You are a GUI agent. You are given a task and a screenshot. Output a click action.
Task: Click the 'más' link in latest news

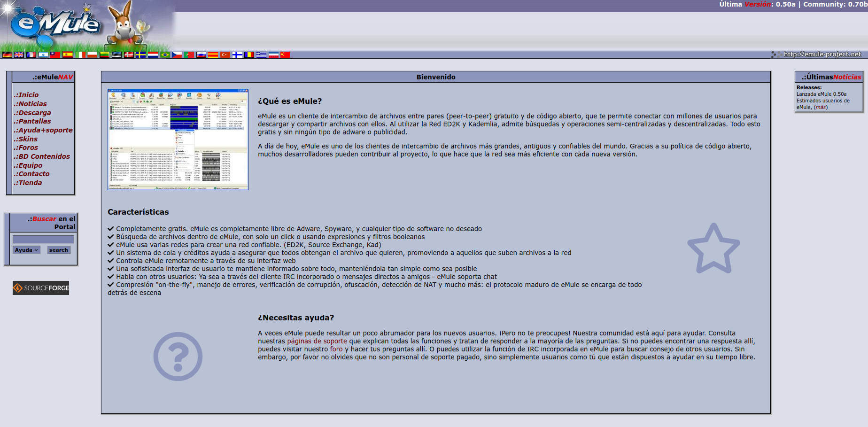point(821,107)
